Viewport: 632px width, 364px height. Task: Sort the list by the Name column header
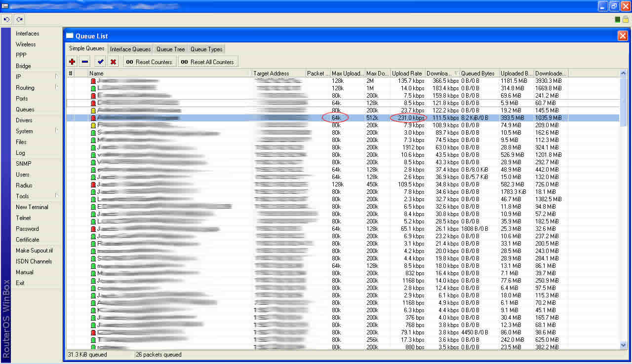(x=170, y=73)
